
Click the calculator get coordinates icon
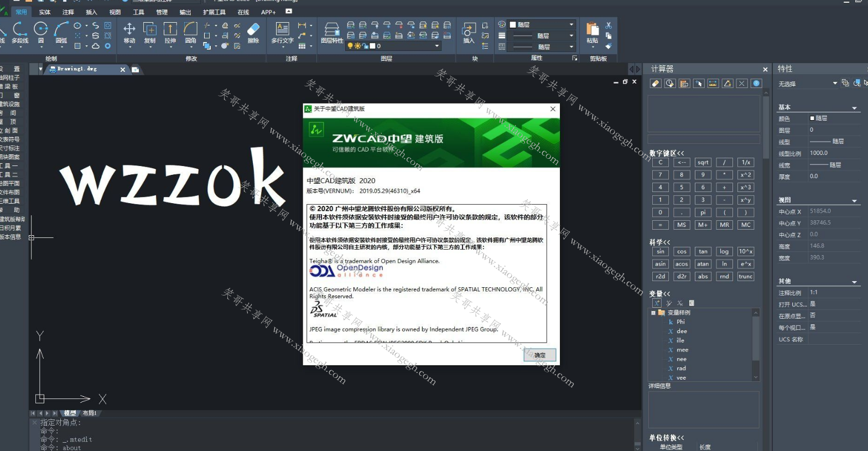tap(699, 84)
